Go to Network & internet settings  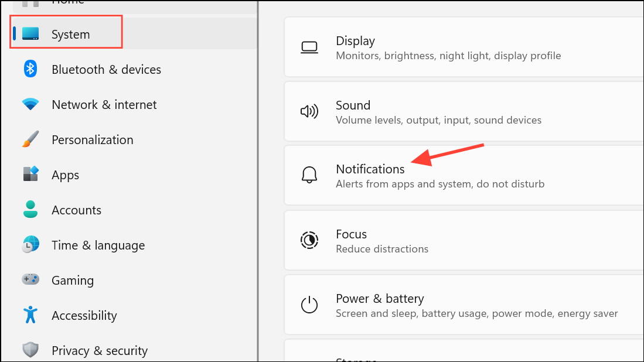[104, 105]
